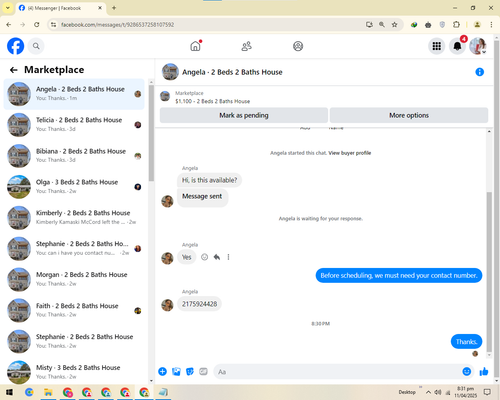This screenshot has width=500, height=400.
Task: Open the Friends icon in top nav
Action: [x=247, y=46]
